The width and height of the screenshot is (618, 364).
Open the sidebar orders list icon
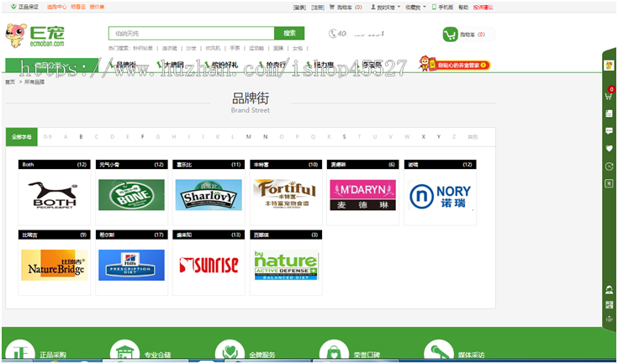(609, 113)
